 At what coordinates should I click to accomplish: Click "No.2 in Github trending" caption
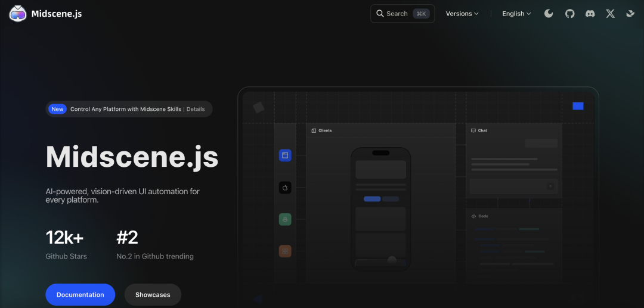[155, 256]
